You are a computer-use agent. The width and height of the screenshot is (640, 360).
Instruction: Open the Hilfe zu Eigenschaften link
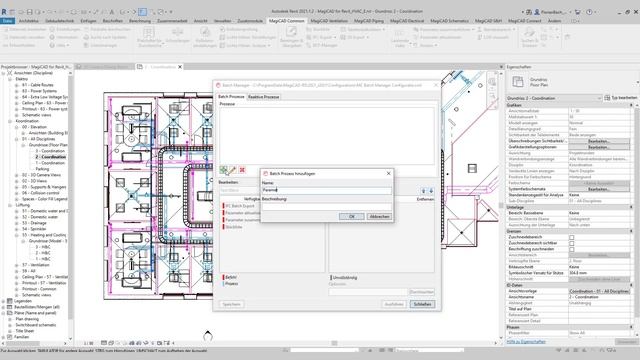[526, 342]
